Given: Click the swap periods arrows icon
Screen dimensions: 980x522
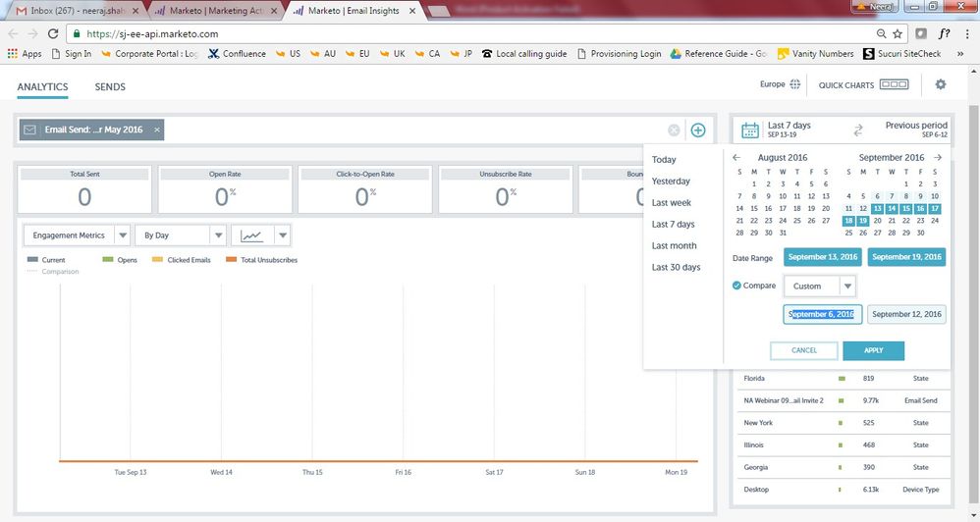Looking at the screenshot, I should click(x=857, y=130).
